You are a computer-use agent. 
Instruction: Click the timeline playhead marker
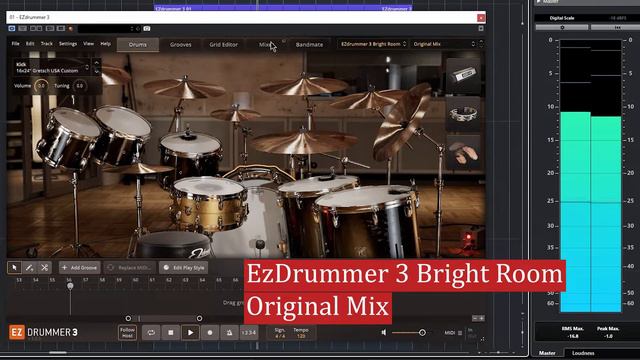pos(70,286)
